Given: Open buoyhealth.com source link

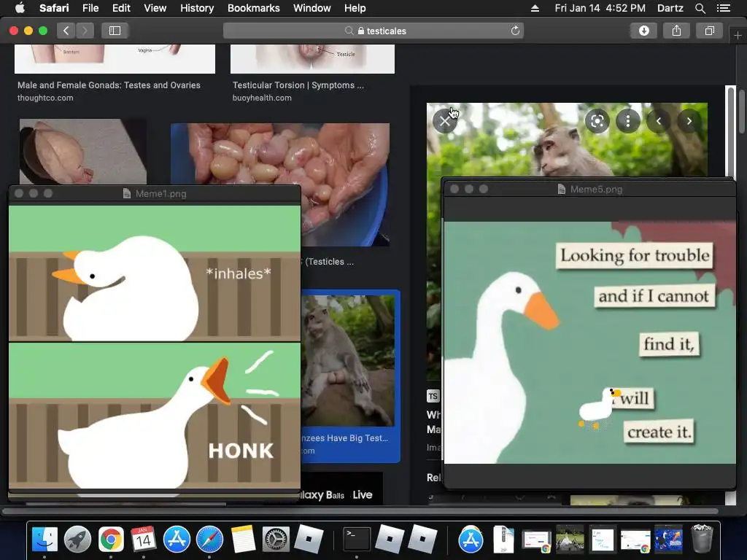Looking at the screenshot, I should [x=262, y=98].
